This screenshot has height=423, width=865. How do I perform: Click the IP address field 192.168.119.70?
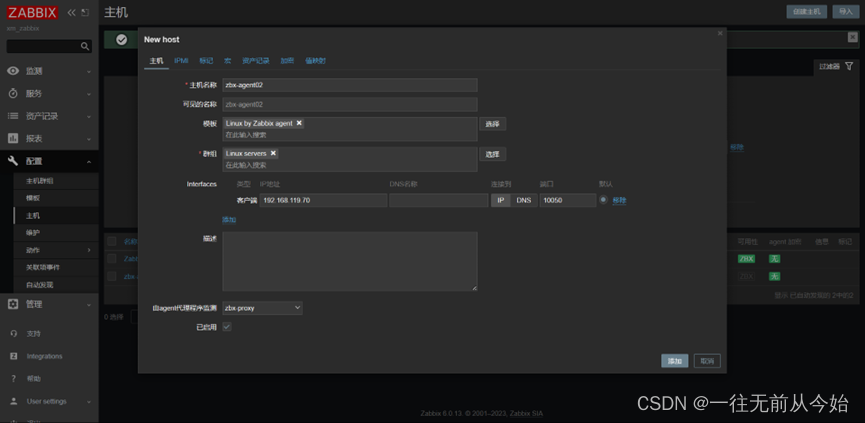pos(323,201)
